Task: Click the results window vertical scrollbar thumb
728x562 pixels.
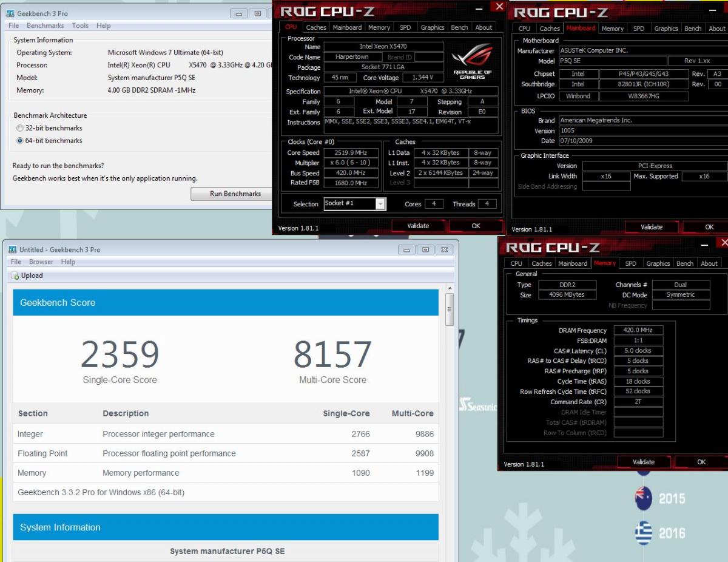Action: (450, 310)
